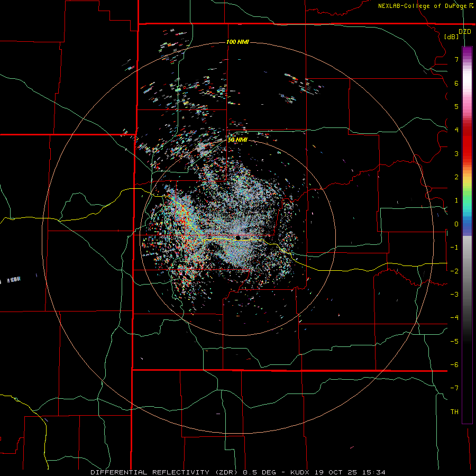Click the -6 dB legend value
The height and width of the screenshot is (476, 476).
click(x=454, y=365)
